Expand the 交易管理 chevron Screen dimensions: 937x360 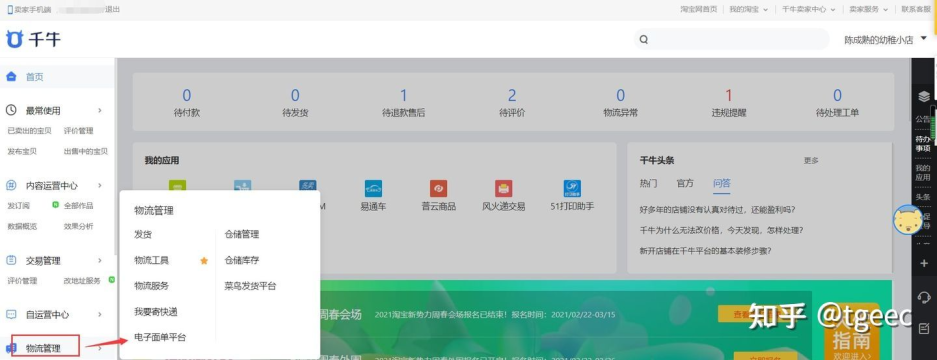tap(100, 261)
